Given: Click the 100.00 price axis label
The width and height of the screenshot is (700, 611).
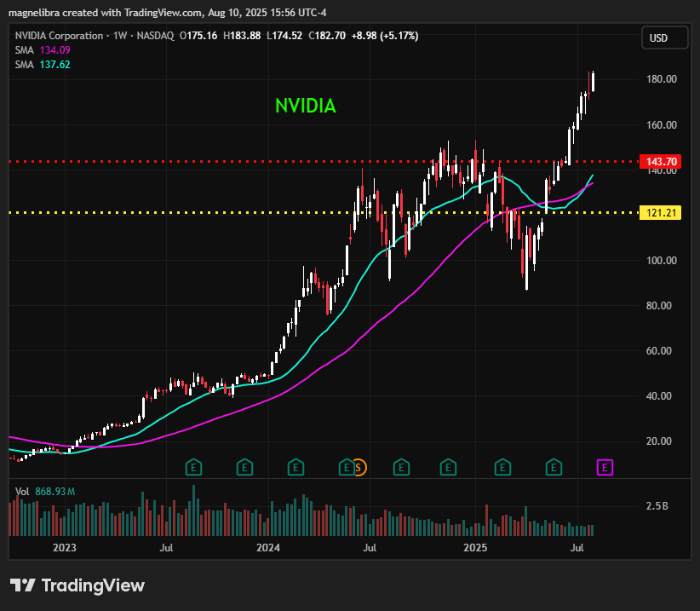Looking at the screenshot, I should (661, 261).
